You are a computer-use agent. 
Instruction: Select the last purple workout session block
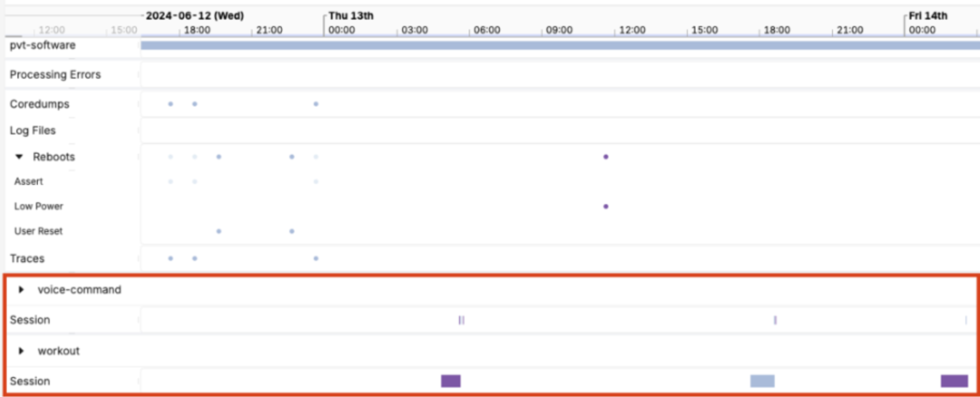point(954,381)
